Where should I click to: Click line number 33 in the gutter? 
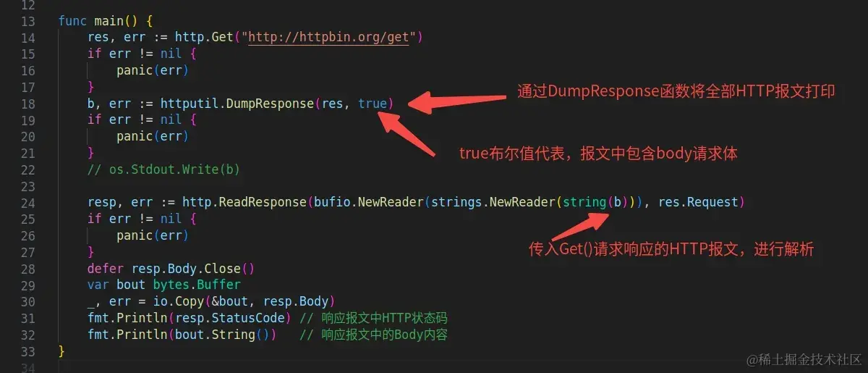[x=28, y=351]
